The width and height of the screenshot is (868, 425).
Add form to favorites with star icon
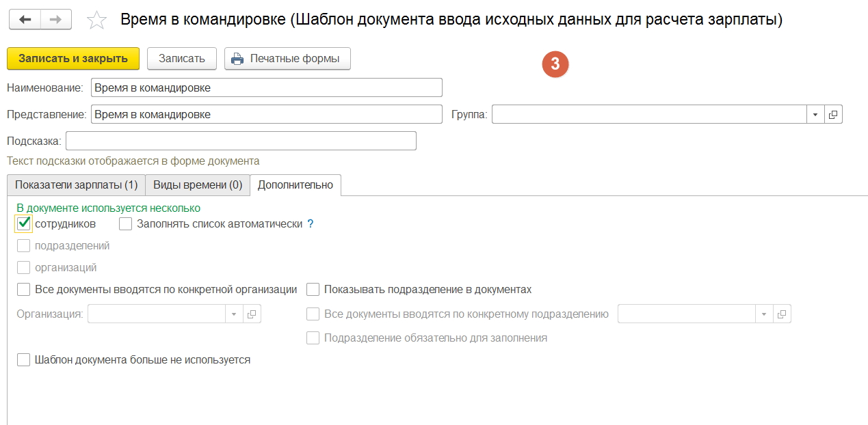(x=96, y=20)
